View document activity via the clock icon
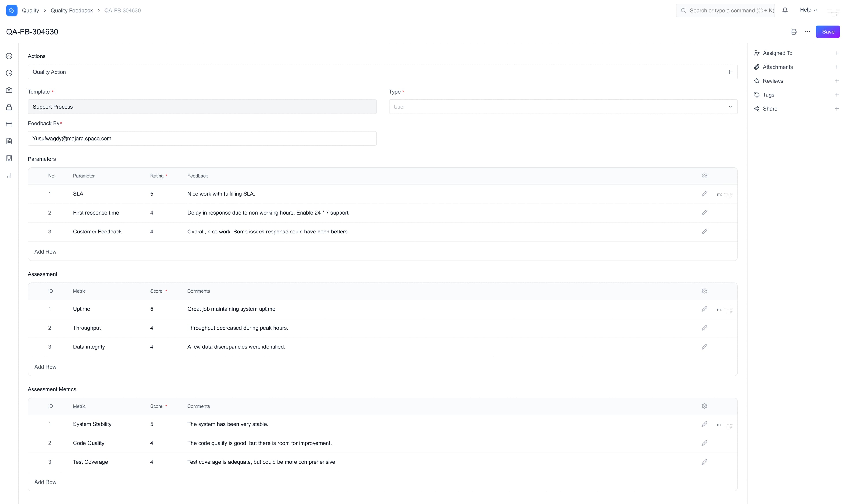 9,73
